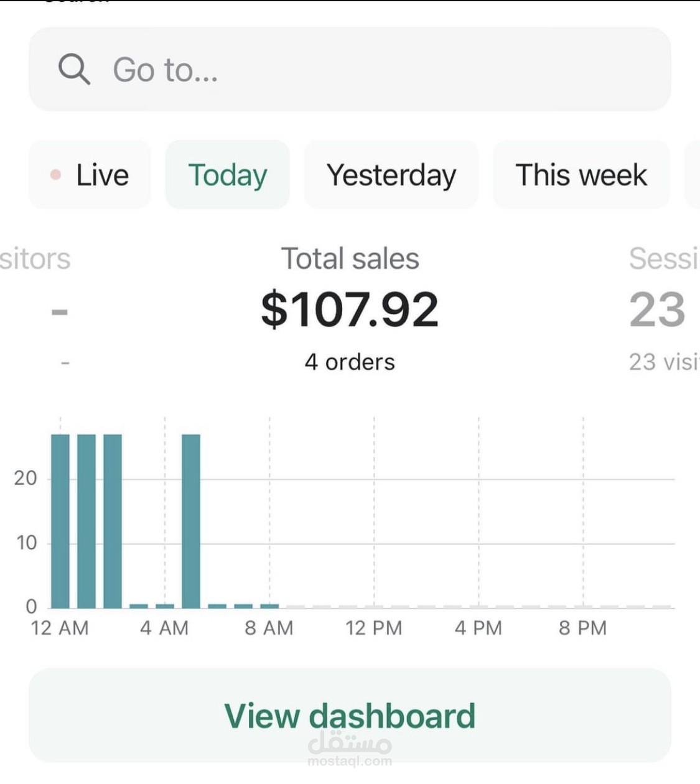Viewport: 700px width, 784px height.
Task: Click the red Live indicator dot
Action: pyautogui.click(x=56, y=175)
